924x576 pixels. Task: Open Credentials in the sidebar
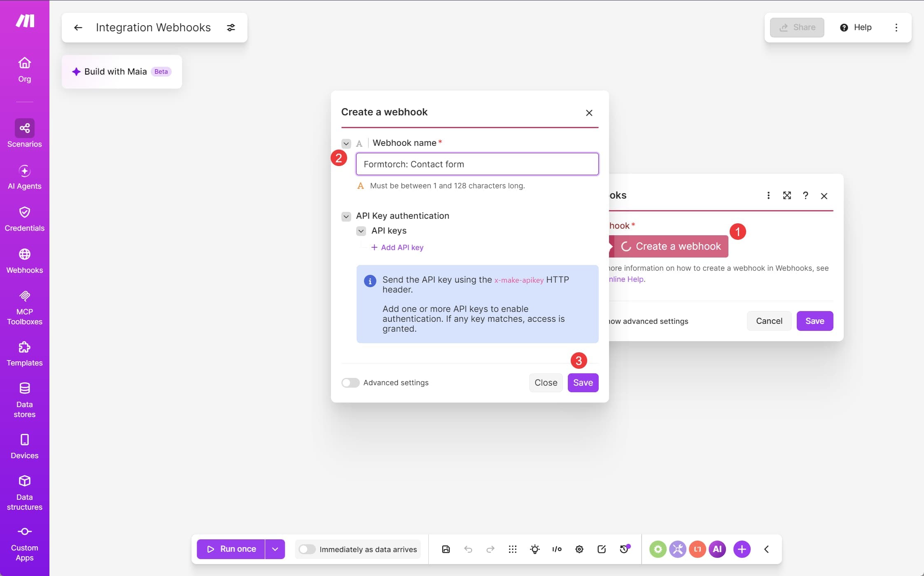pos(24,219)
